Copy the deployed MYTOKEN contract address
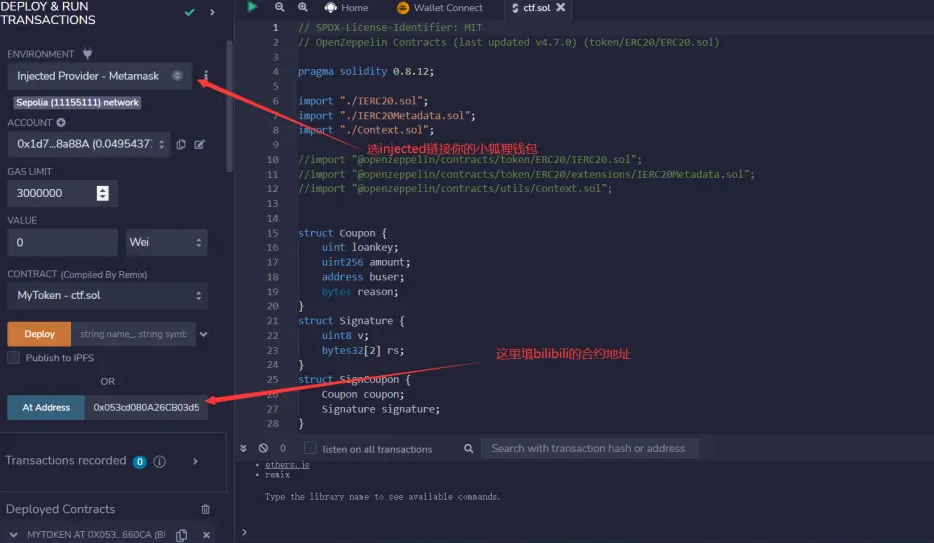 point(182,535)
